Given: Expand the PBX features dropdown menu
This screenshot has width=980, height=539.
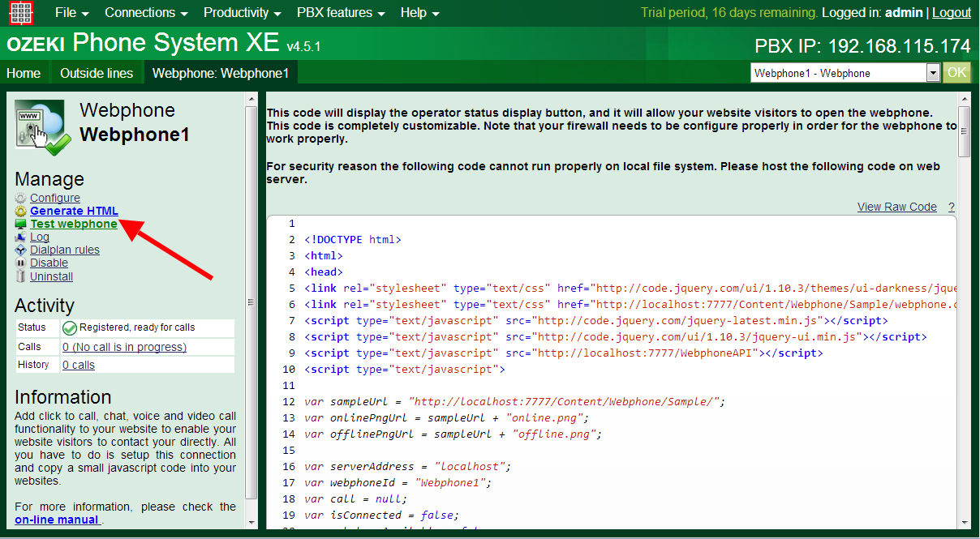Looking at the screenshot, I should tap(340, 13).
